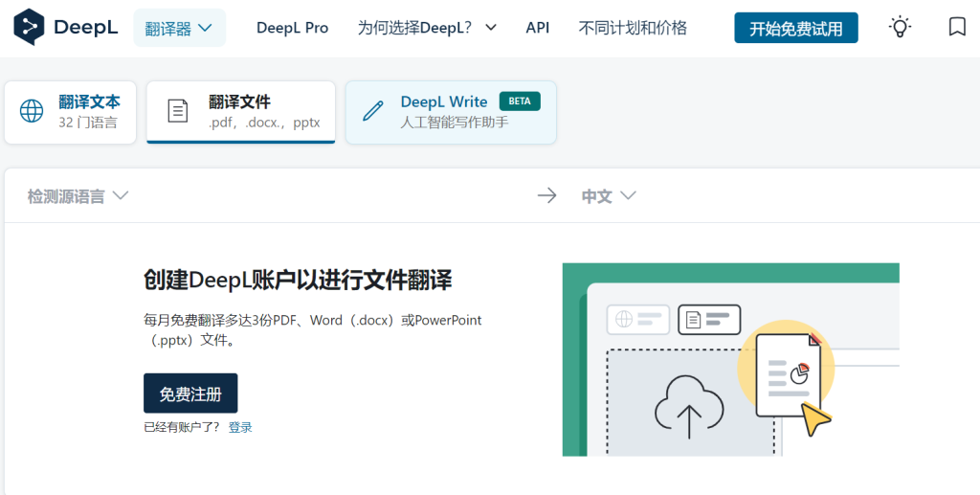This screenshot has height=495, width=980.
Task: Open the 中文 target language dropdown
Action: pos(609,196)
